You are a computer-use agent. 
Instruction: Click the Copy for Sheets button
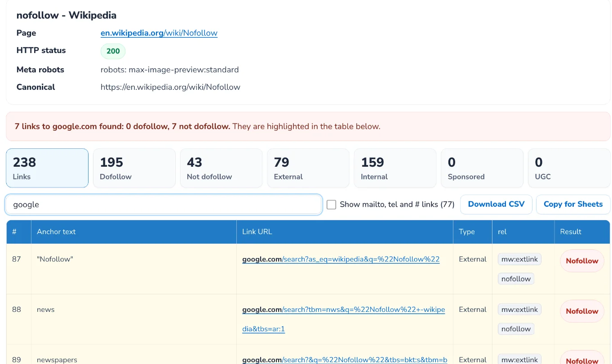[573, 204]
